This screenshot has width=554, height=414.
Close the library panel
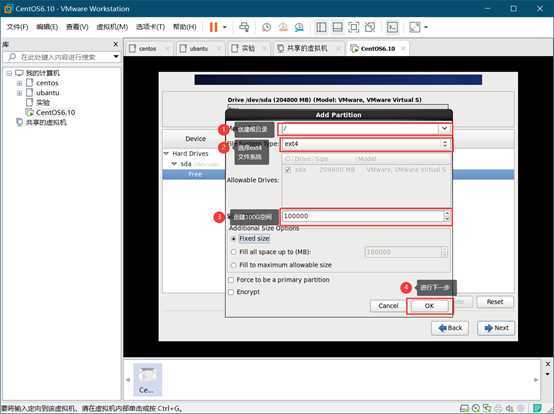click(x=116, y=44)
